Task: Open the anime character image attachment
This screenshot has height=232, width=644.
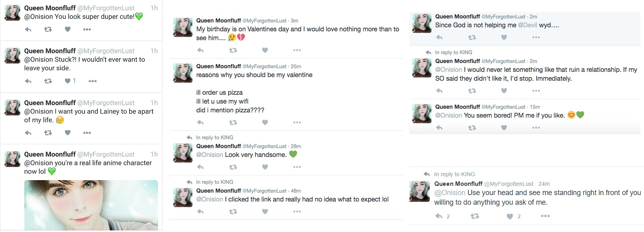Action: tap(91, 205)
